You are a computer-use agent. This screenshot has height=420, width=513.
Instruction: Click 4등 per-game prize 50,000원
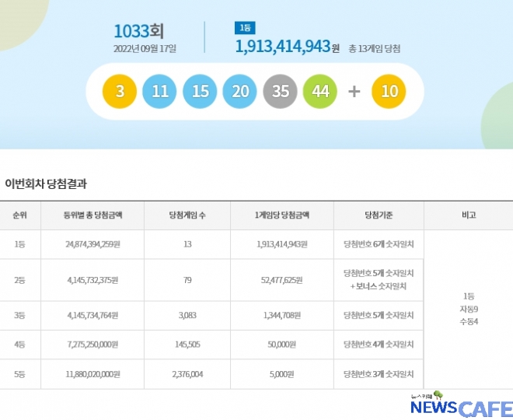[x=281, y=345]
